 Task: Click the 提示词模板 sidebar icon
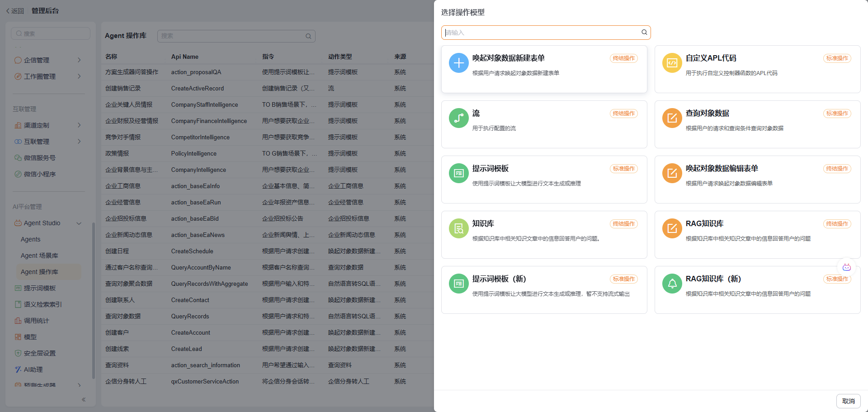tap(18, 288)
